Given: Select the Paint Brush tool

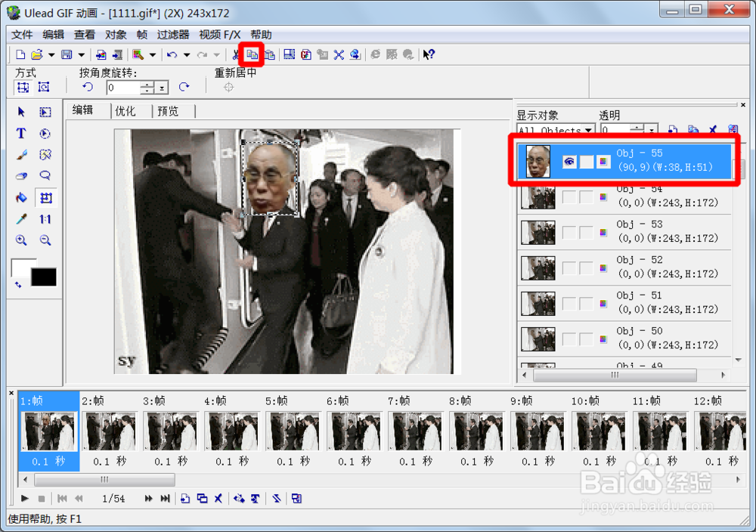Looking at the screenshot, I should (x=20, y=155).
